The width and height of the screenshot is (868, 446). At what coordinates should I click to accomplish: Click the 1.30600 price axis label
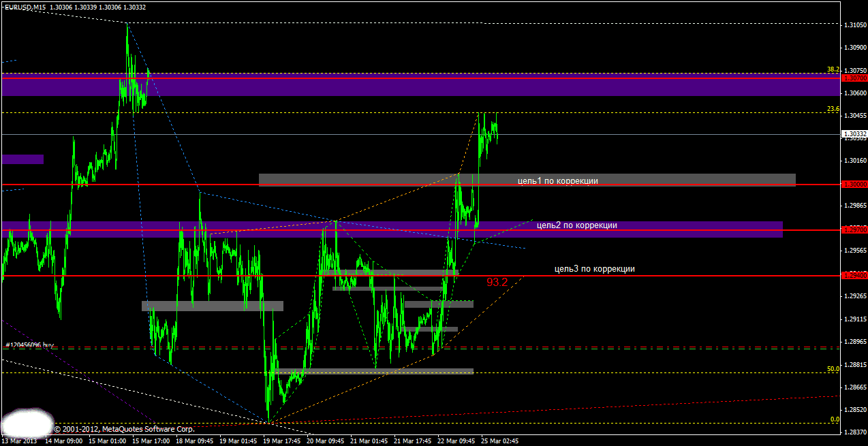(x=855, y=93)
